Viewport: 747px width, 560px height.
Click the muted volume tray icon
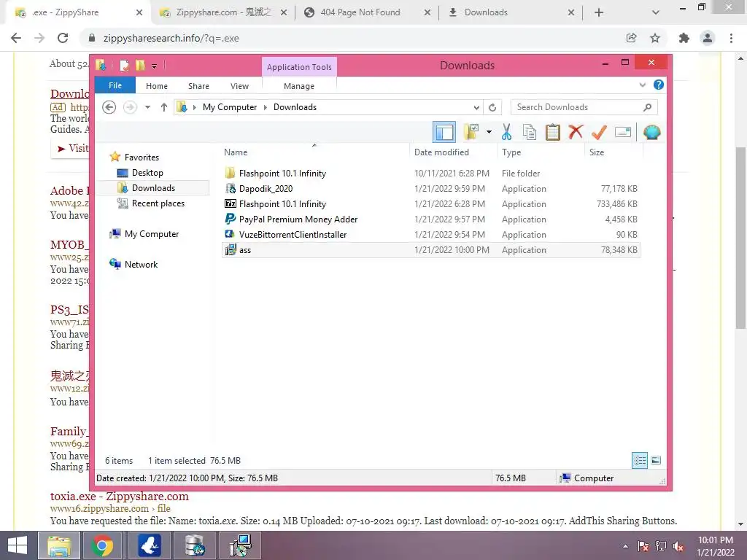tap(678, 547)
